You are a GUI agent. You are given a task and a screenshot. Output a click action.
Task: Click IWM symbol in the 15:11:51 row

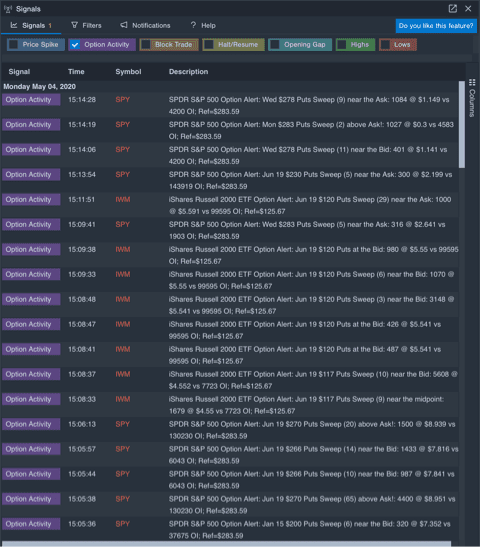coord(123,200)
